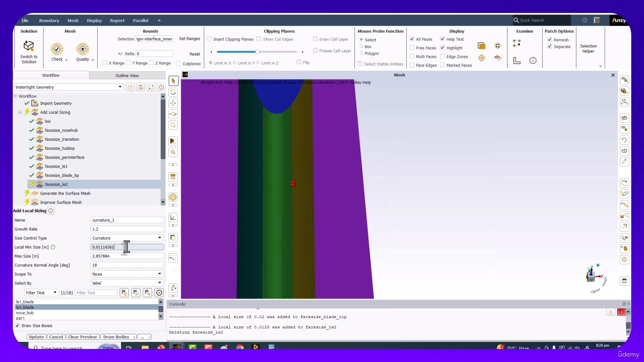Click the Update button

(x=36, y=337)
